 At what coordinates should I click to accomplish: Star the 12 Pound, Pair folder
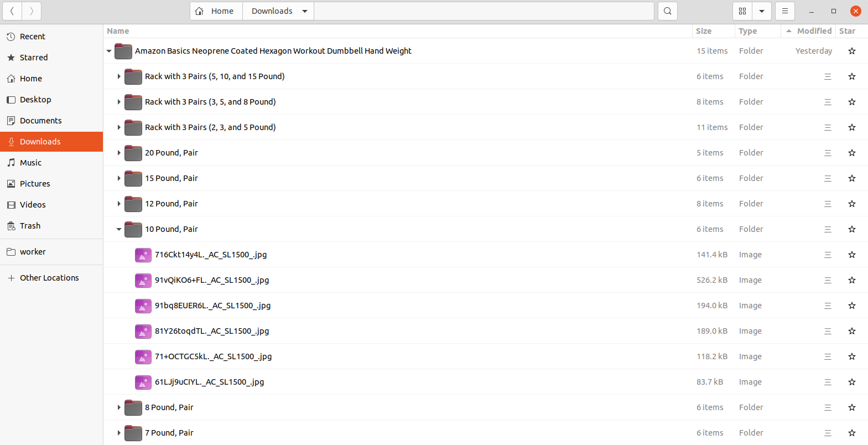click(852, 204)
